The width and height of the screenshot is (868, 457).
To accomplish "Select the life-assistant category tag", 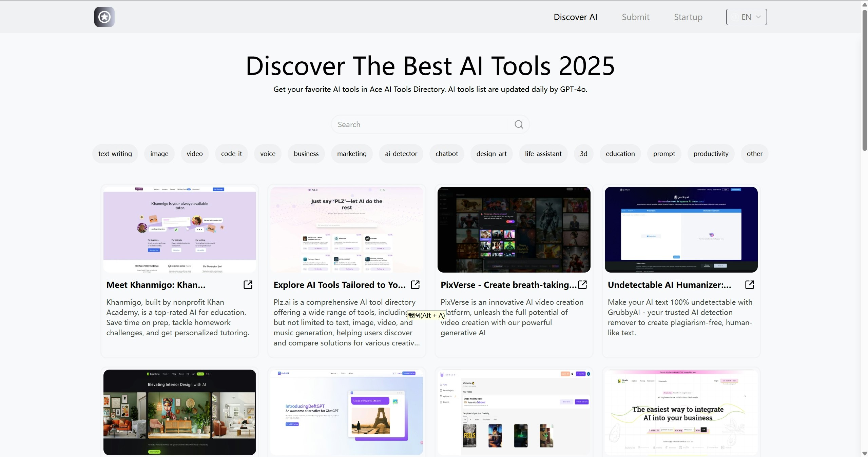I will 543,154.
